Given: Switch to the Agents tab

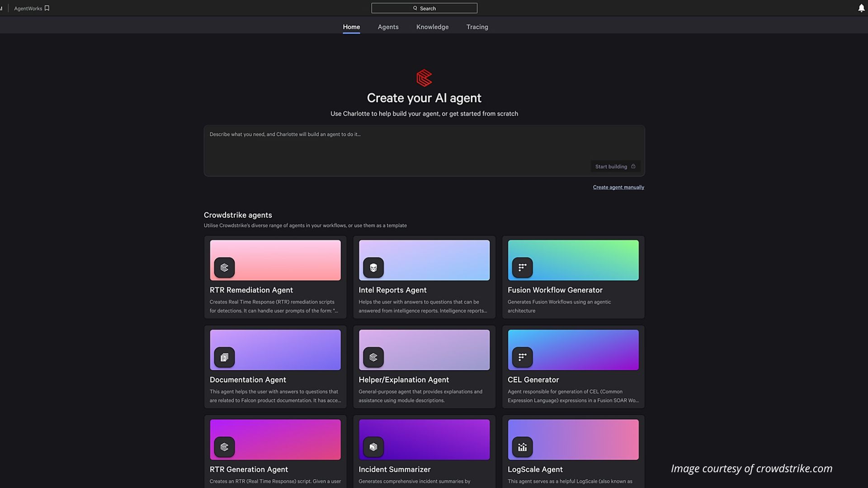Looking at the screenshot, I should click(388, 27).
